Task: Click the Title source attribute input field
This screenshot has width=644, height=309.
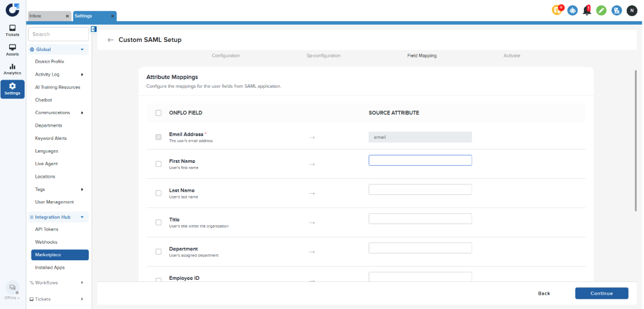Action: point(420,218)
